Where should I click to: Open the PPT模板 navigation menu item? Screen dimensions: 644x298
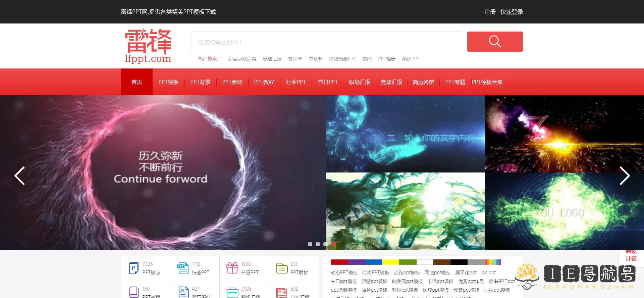click(168, 82)
